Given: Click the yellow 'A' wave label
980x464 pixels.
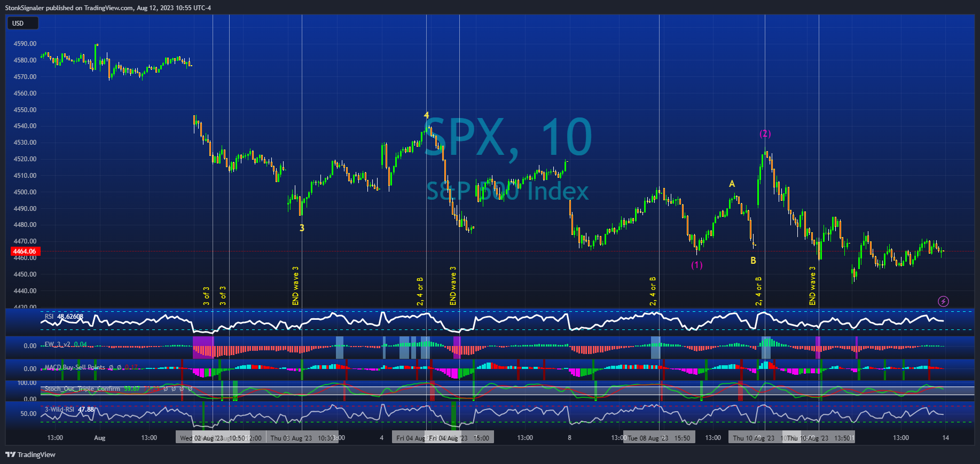Looking at the screenshot, I should [x=732, y=184].
